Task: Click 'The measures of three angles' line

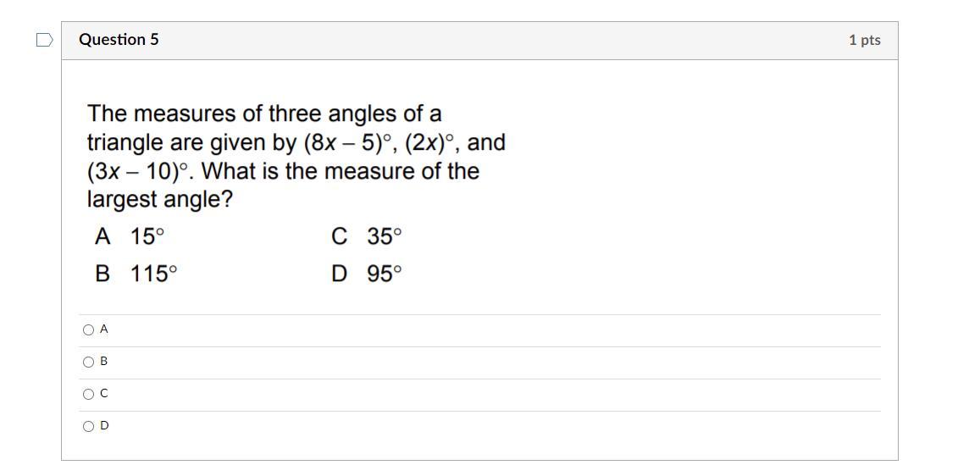Action: 263,114
